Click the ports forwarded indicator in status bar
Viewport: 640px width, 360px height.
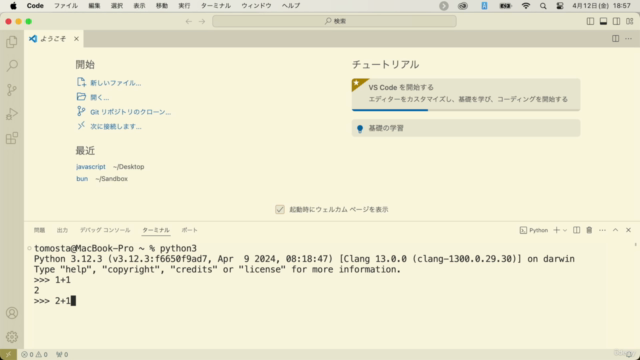coord(62,354)
